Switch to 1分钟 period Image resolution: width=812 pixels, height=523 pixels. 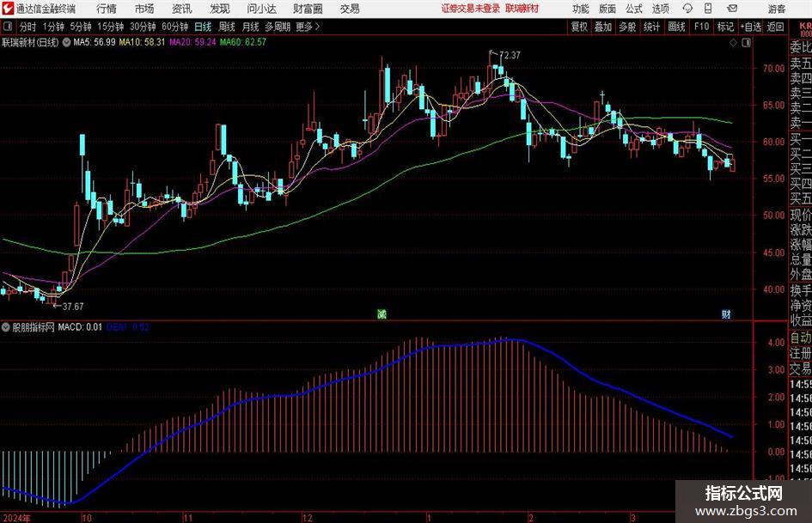53,27
